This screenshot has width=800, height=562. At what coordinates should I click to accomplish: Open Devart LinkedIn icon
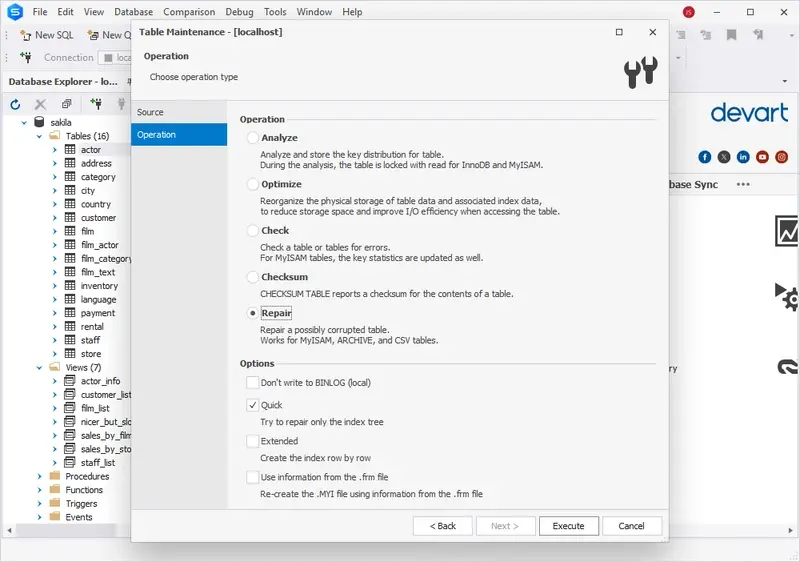click(x=743, y=157)
